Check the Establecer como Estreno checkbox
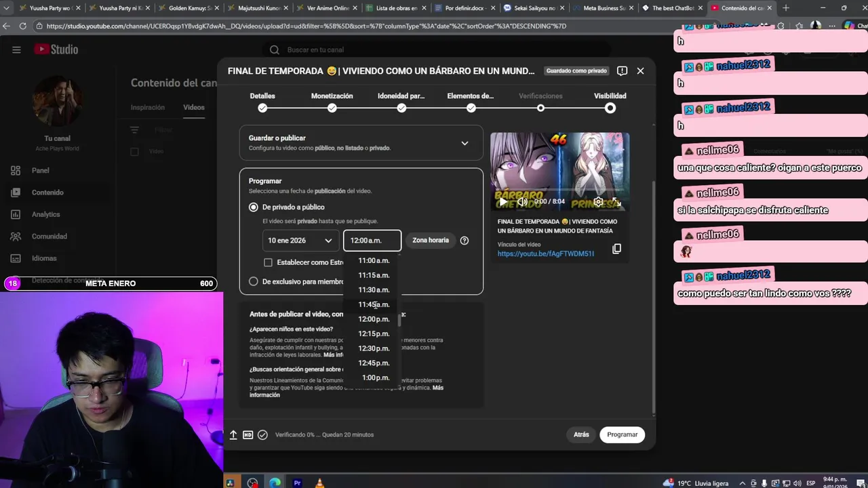Viewport: 868px width, 488px height. [268, 262]
